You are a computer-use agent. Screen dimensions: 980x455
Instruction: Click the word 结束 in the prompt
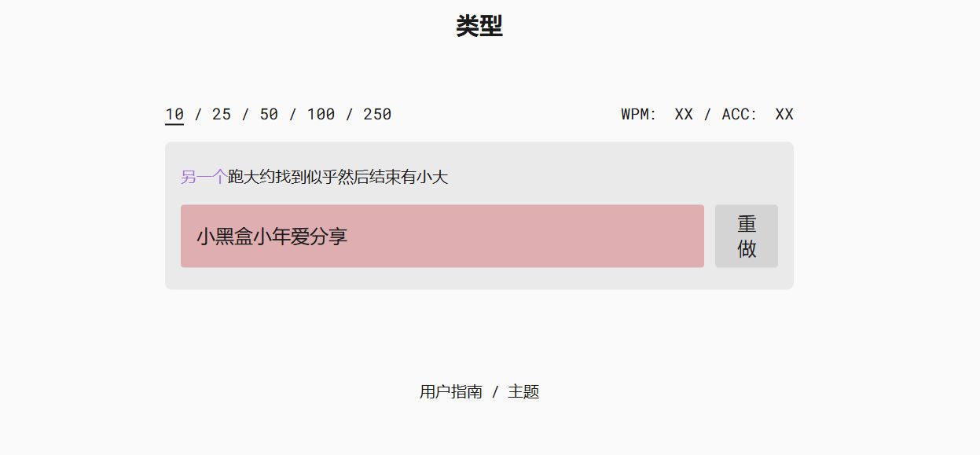point(385,177)
